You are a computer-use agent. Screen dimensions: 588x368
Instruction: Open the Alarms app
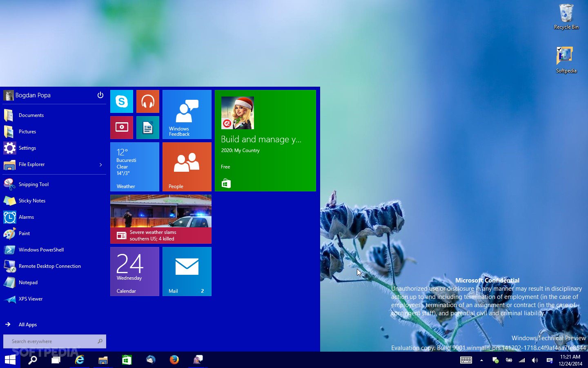pos(54,217)
